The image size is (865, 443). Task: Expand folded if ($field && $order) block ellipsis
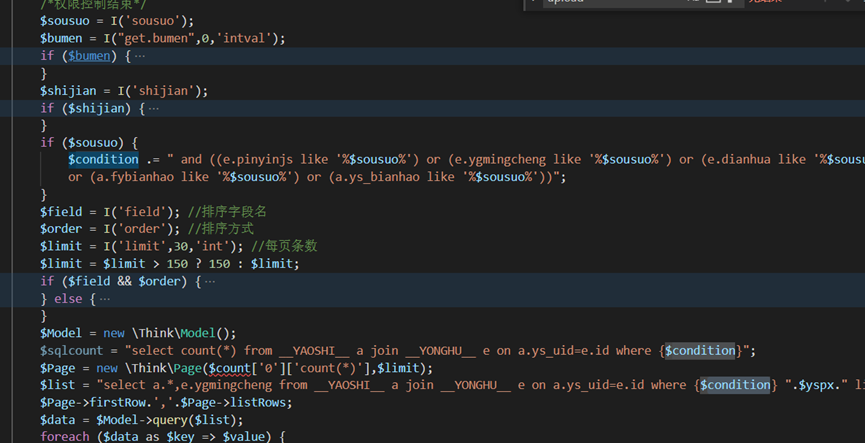[210, 281]
